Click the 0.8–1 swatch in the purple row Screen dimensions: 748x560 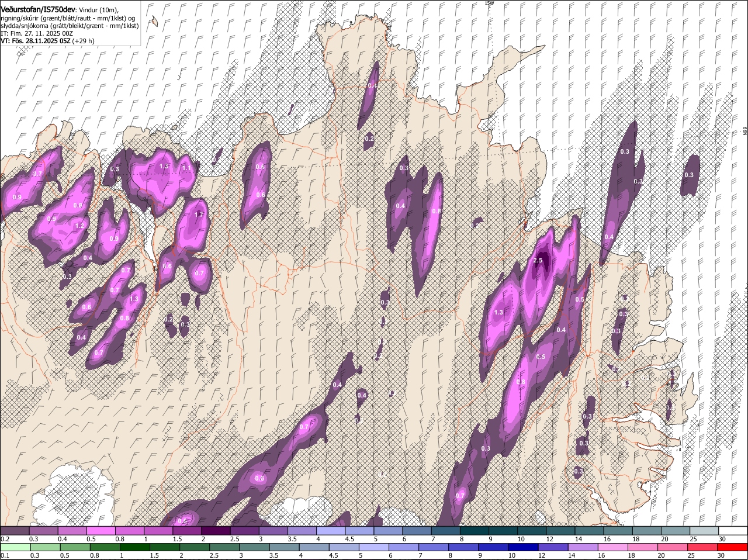pos(129,531)
